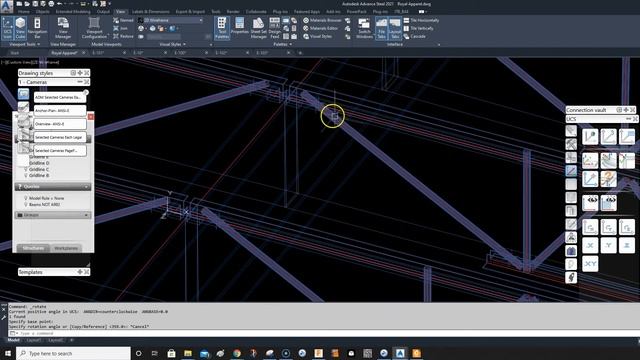Switch to the Labels & Dimensions ribbon tab
Viewport: 640px width, 360px height.
[150, 12]
